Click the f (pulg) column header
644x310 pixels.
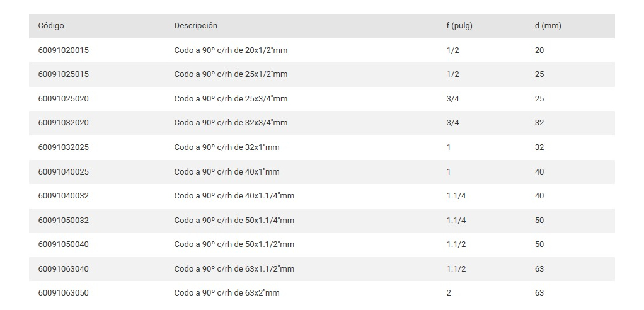click(x=459, y=26)
